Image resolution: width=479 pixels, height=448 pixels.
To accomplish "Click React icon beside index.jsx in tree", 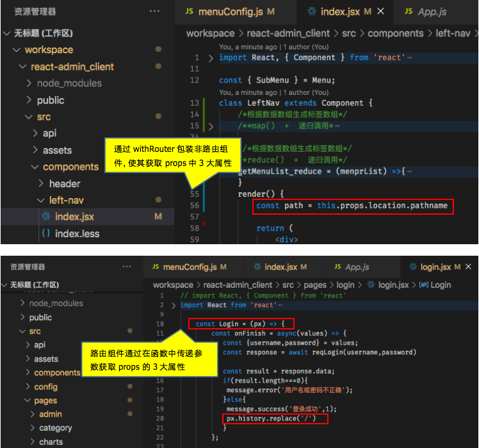I will click(x=46, y=216).
